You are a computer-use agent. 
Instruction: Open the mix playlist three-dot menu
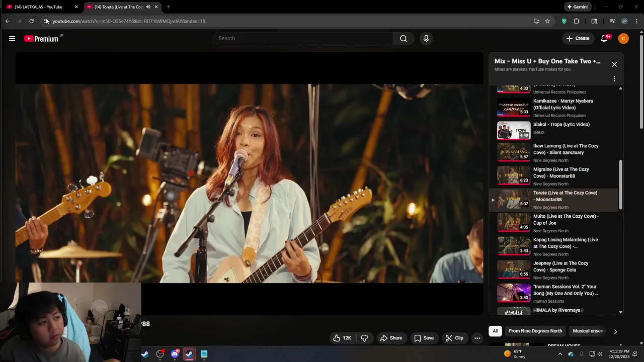[x=614, y=79]
